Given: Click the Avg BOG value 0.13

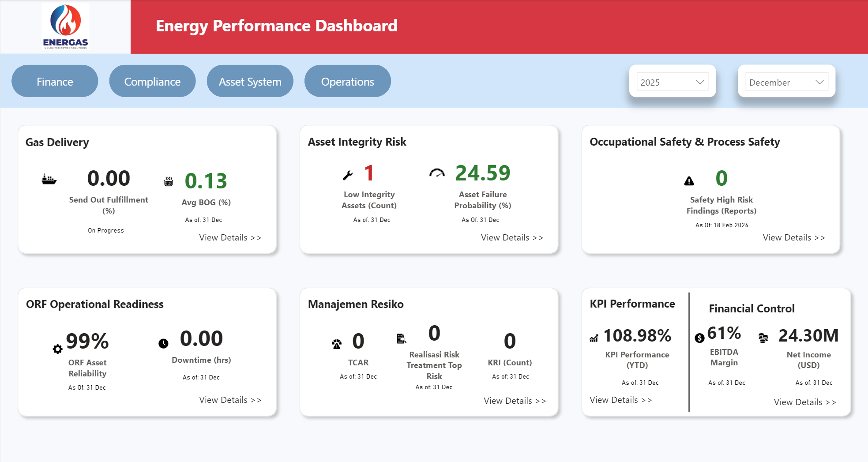Looking at the screenshot, I should pyautogui.click(x=206, y=181).
